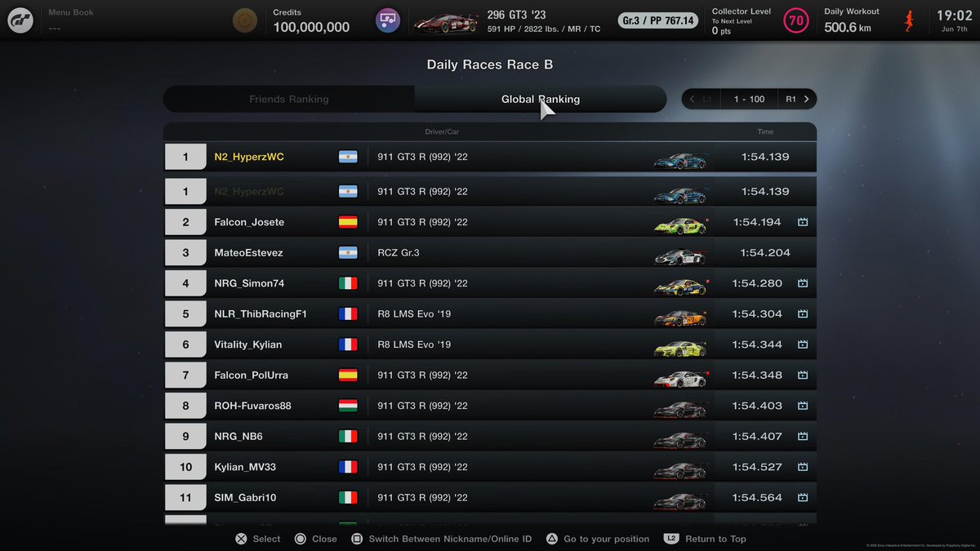Click the time 1:54.527
This screenshot has height=551, width=980.
point(757,467)
